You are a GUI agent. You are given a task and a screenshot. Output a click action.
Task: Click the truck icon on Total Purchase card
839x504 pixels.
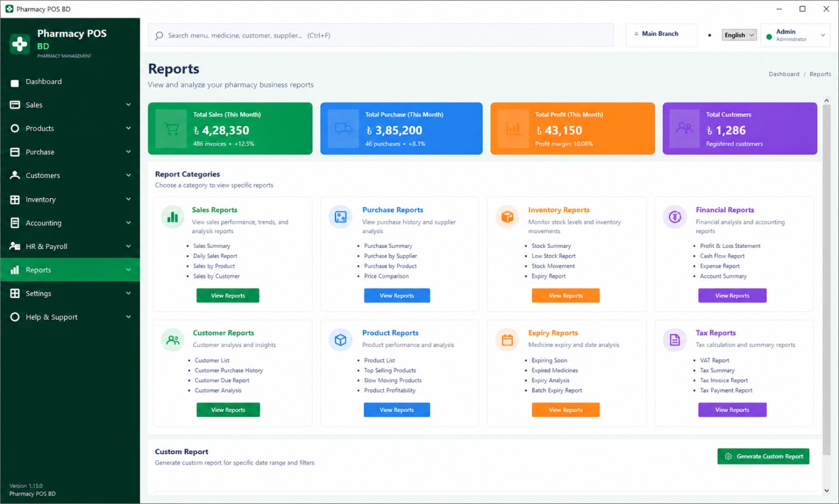(343, 129)
